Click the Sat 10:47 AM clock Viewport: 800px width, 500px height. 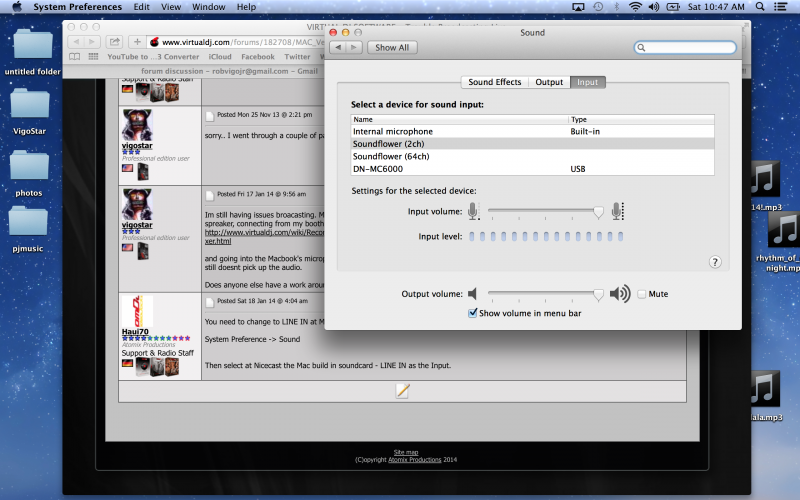click(716, 7)
